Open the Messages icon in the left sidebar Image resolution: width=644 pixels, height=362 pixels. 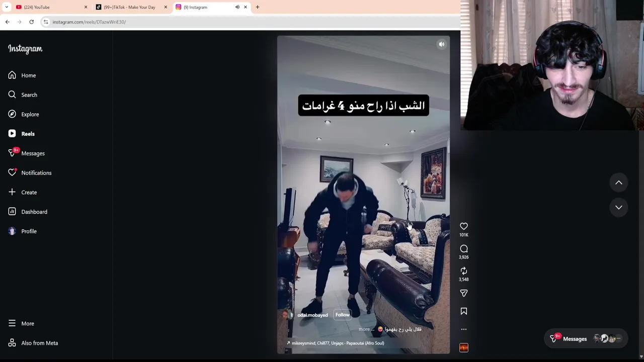point(12,153)
